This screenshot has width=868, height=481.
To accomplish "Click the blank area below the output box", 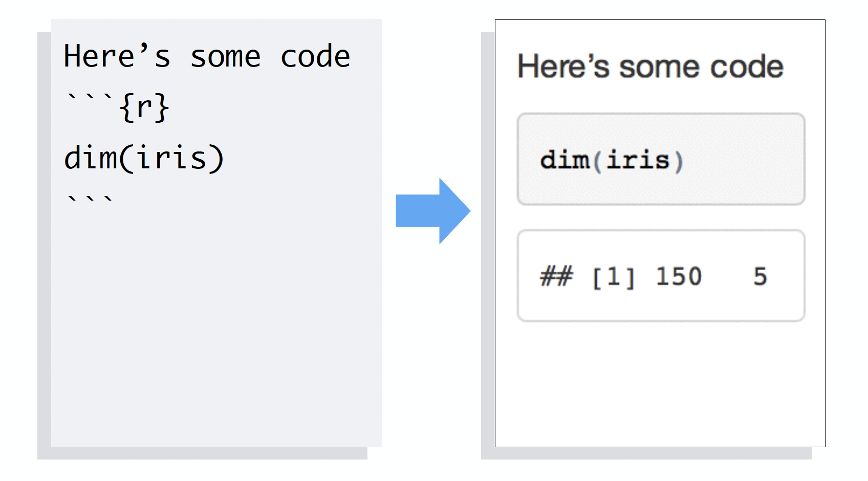I will tap(660, 384).
